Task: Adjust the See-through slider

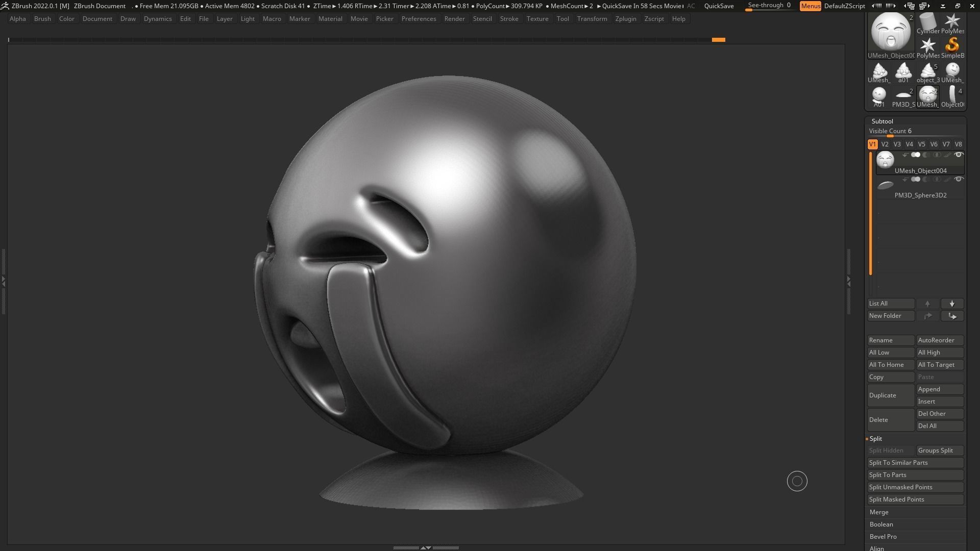Action: (769, 6)
